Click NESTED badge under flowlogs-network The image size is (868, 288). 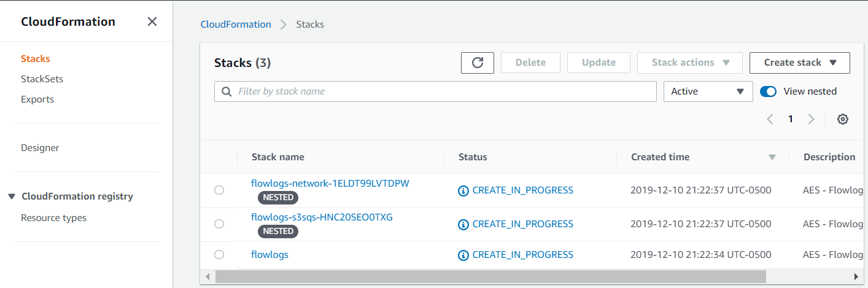pos(278,198)
